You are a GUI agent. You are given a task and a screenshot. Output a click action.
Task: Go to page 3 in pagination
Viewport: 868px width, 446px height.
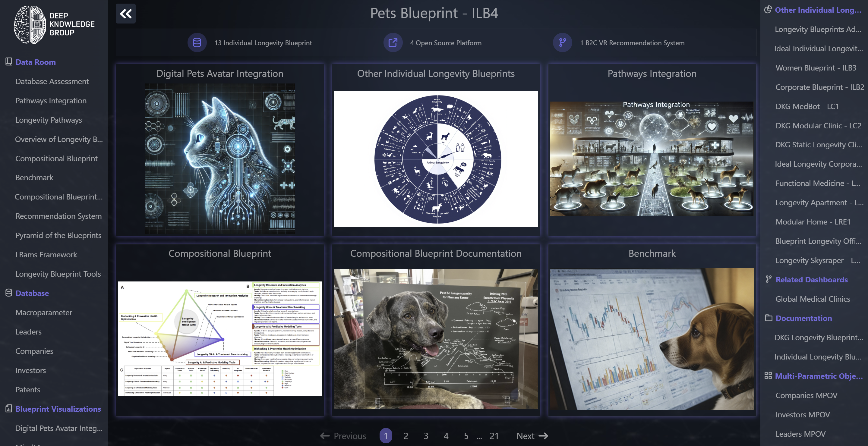426,436
